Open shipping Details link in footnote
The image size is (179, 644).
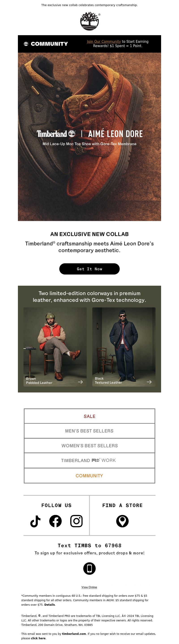(x=50, y=605)
